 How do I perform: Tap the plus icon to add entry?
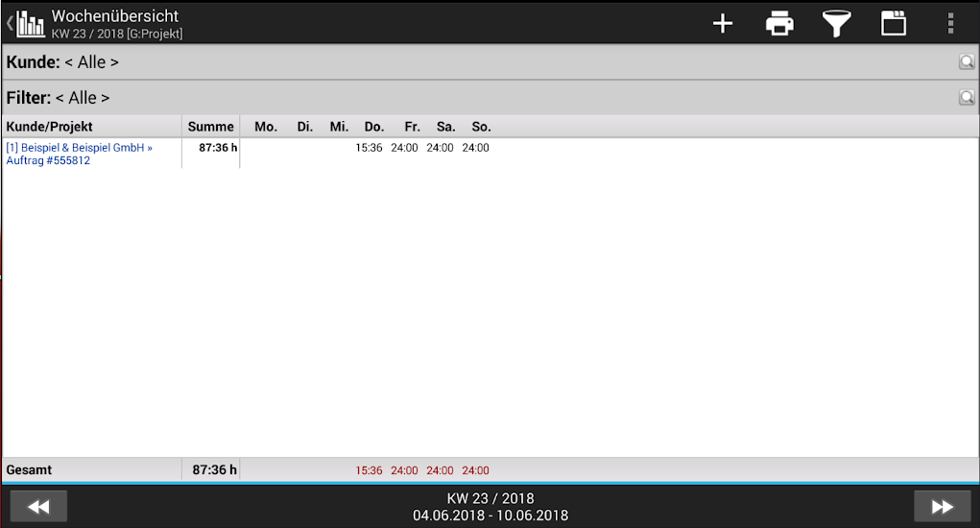pyautogui.click(x=723, y=24)
